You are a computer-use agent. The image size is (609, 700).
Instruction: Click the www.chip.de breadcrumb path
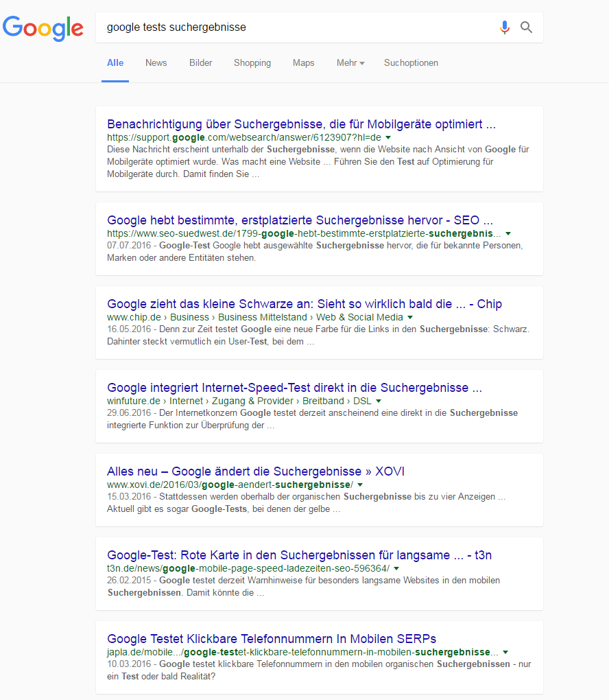click(x=254, y=318)
